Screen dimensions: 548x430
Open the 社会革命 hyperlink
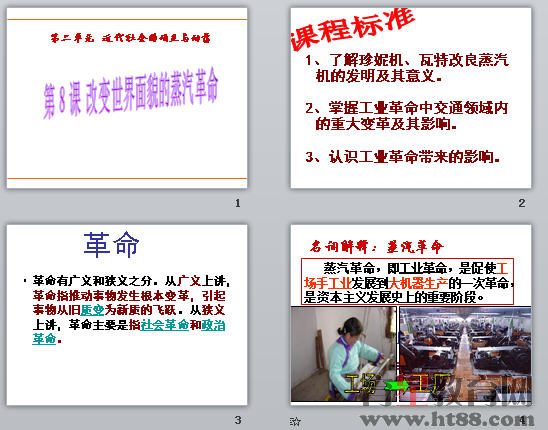(x=165, y=325)
